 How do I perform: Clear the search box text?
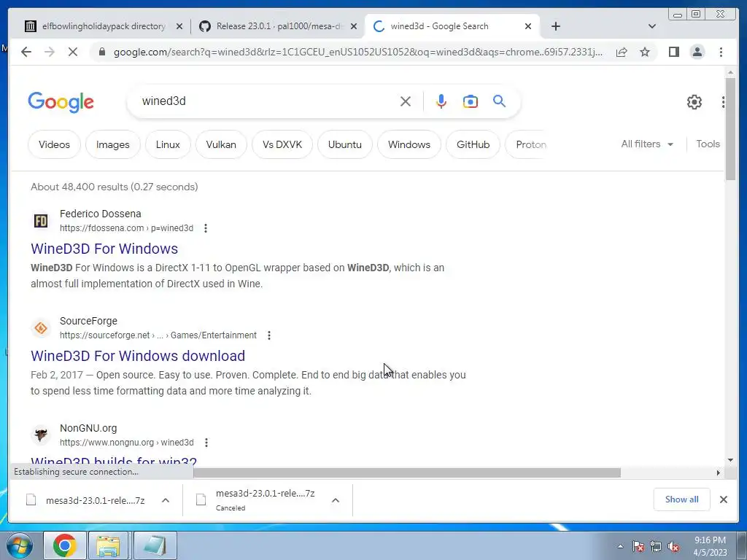coord(406,101)
